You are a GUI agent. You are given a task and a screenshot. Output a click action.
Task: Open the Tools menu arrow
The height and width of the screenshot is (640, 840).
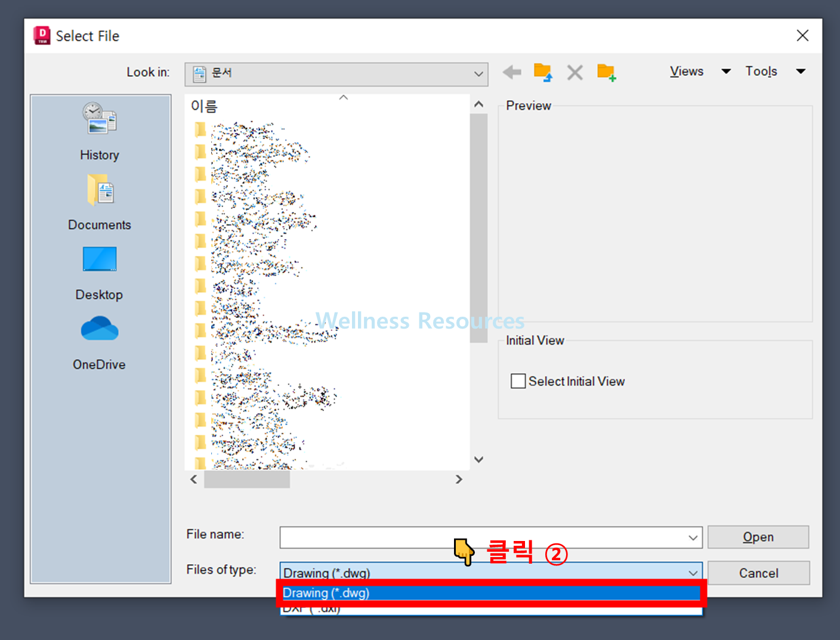coord(801,72)
